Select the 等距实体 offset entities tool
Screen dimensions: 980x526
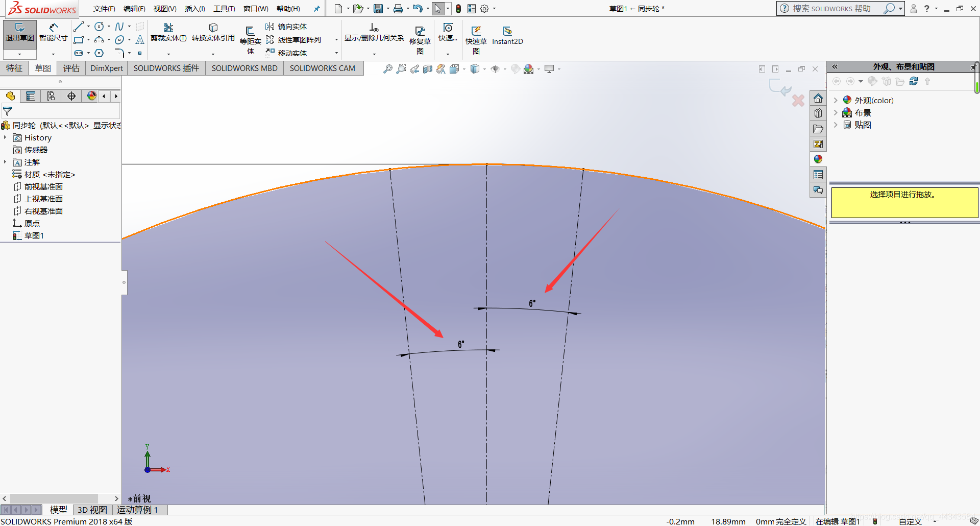(x=250, y=36)
